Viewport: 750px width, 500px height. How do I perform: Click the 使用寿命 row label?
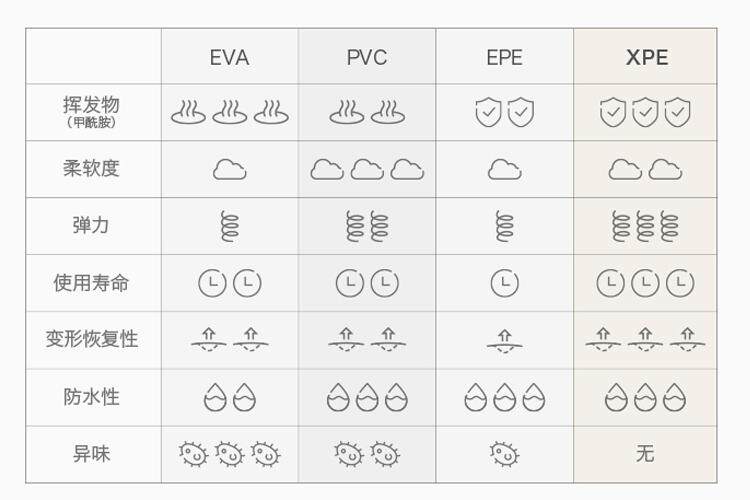pos(91,283)
